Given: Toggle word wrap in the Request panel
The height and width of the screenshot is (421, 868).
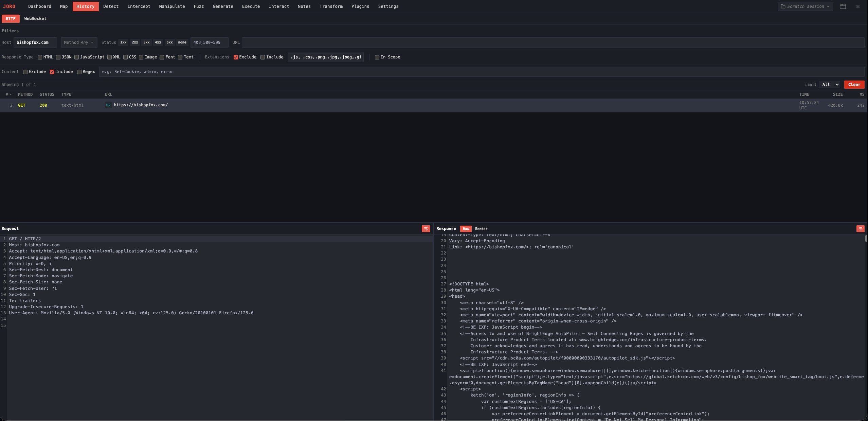Looking at the screenshot, I should click(426, 229).
